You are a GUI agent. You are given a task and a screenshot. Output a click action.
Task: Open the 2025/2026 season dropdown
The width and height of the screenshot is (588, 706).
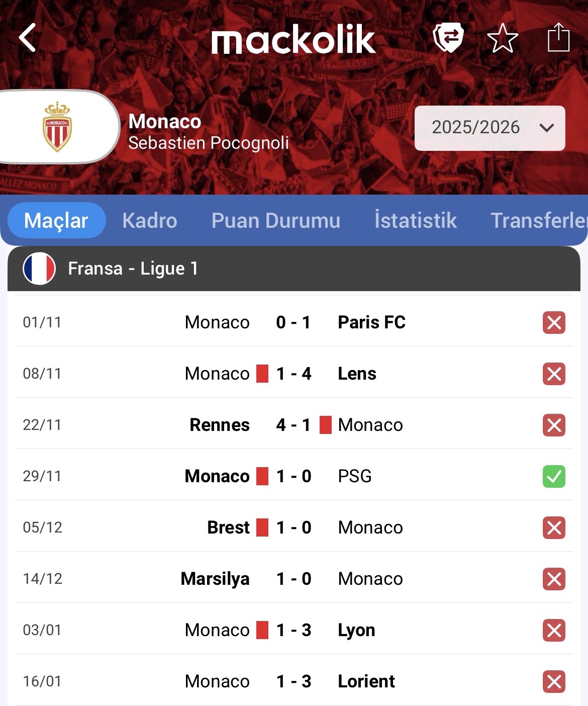tap(489, 128)
